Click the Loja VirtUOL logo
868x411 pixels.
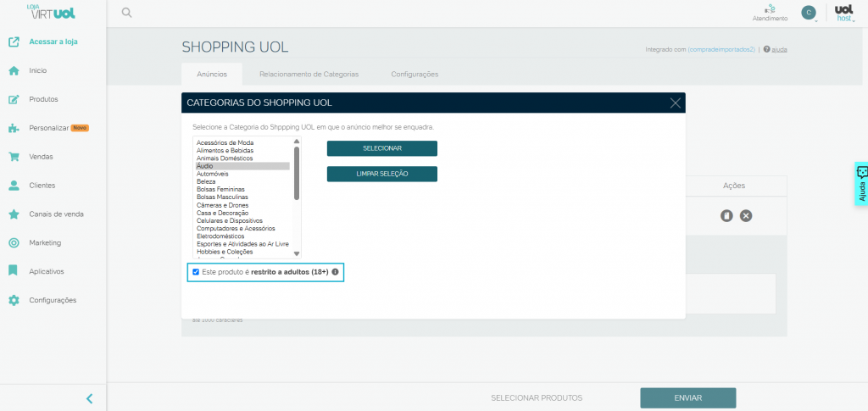(x=51, y=12)
